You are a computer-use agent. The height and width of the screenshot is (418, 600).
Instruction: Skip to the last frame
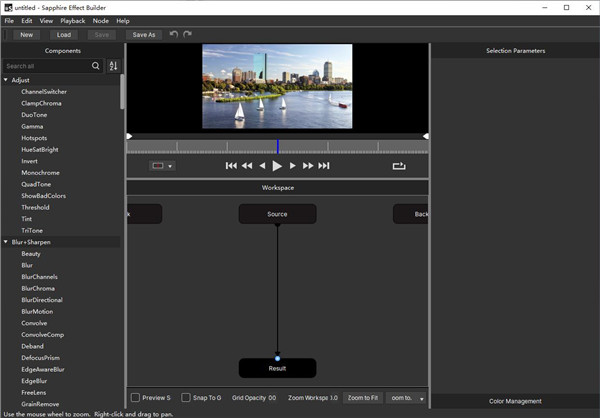click(x=324, y=166)
